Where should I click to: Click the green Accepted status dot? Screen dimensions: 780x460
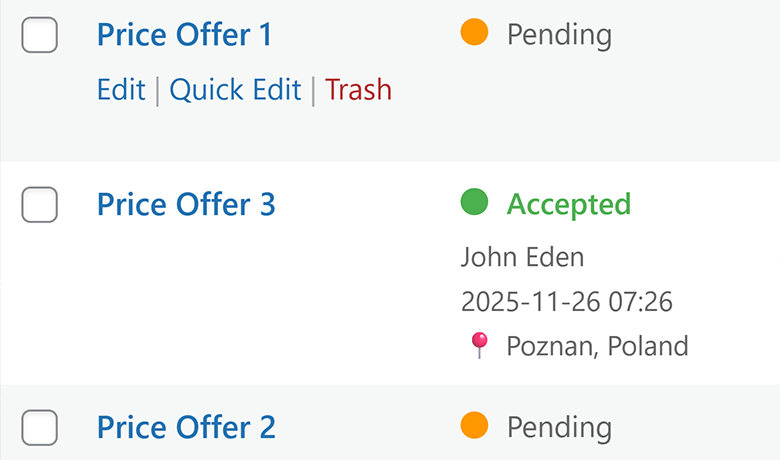pyautogui.click(x=474, y=204)
